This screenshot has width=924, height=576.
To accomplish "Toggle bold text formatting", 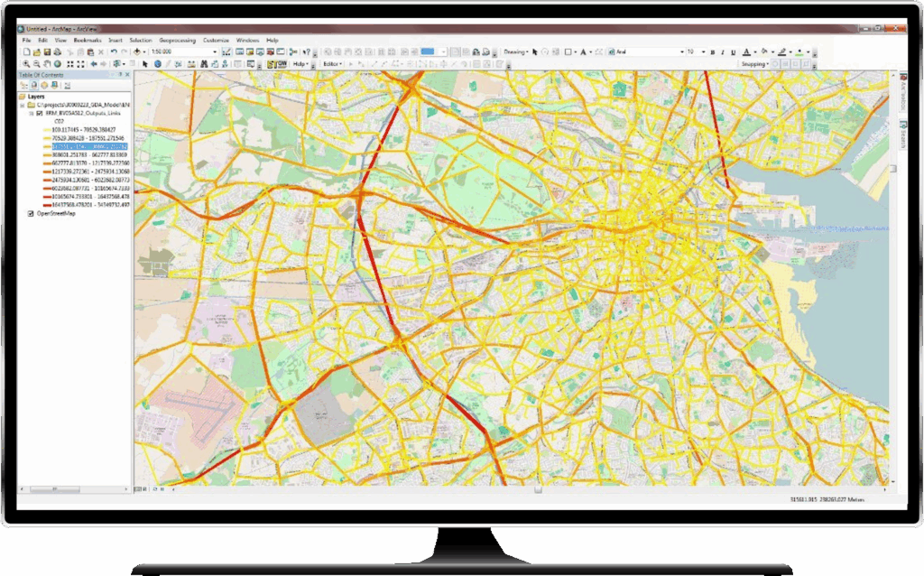I will (x=713, y=52).
